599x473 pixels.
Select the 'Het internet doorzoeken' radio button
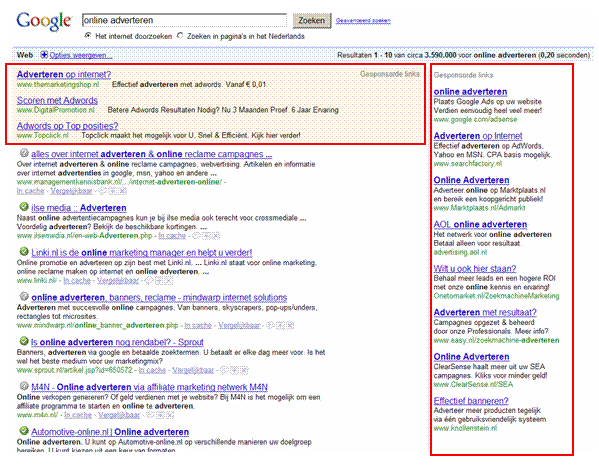(88, 36)
